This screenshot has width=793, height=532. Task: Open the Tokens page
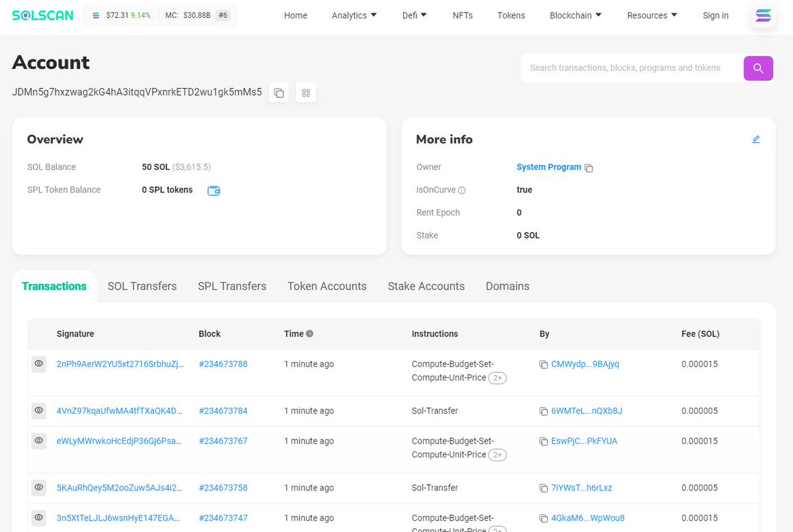pos(511,15)
